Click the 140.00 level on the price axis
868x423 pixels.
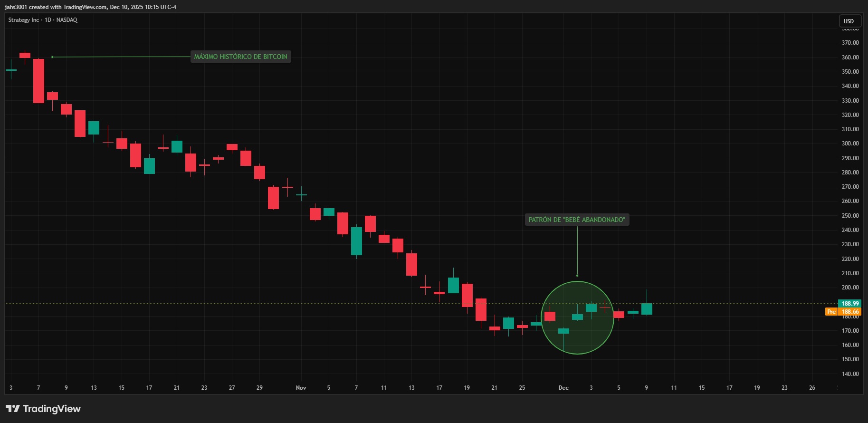click(850, 374)
